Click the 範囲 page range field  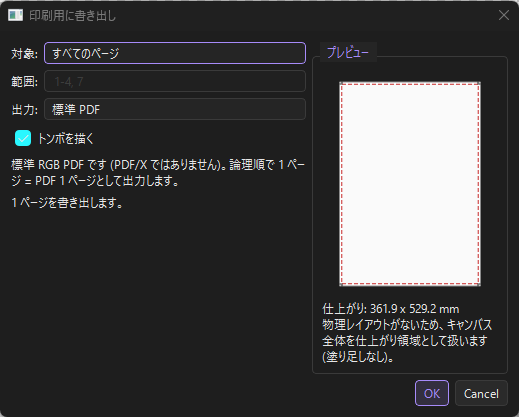point(175,81)
